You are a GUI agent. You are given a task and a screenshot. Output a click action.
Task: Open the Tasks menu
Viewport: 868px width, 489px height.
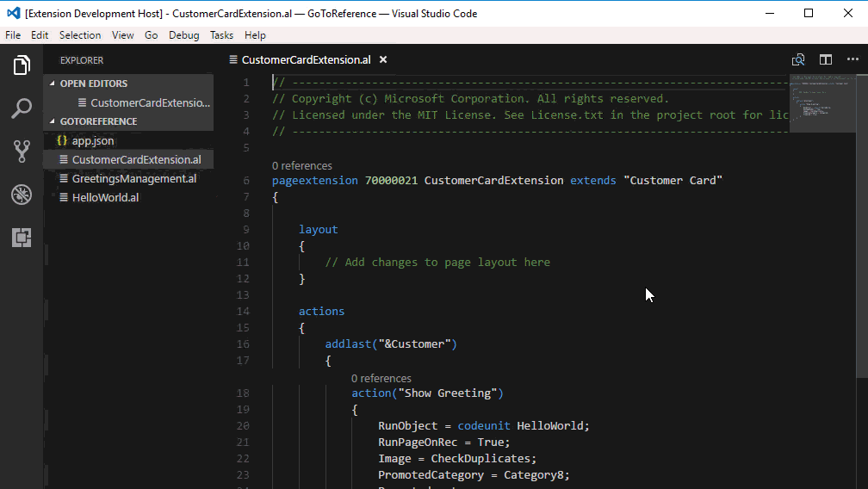tap(221, 35)
